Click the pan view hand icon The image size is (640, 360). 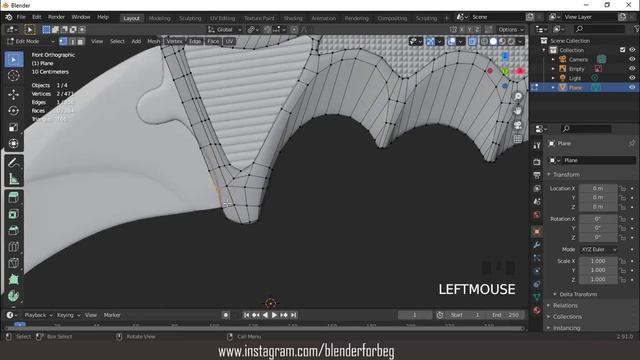pos(518,111)
